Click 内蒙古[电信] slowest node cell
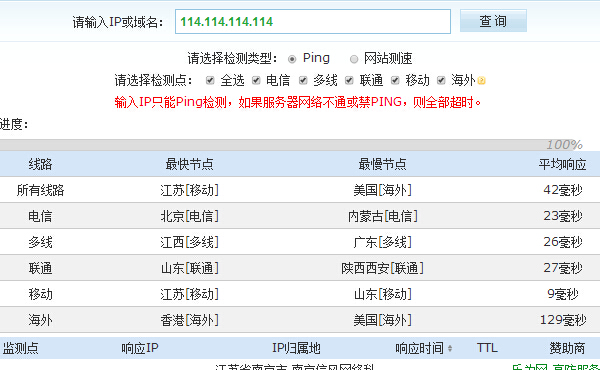The image size is (600, 370). click(382, 216)
